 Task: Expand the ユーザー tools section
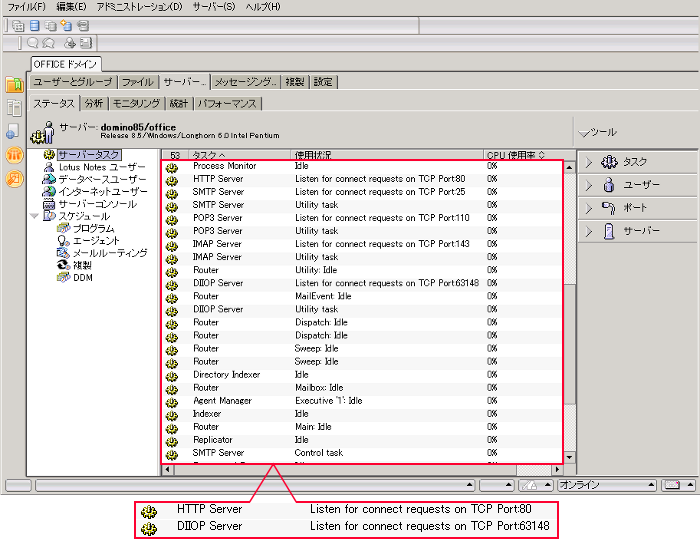coord(589,185)
